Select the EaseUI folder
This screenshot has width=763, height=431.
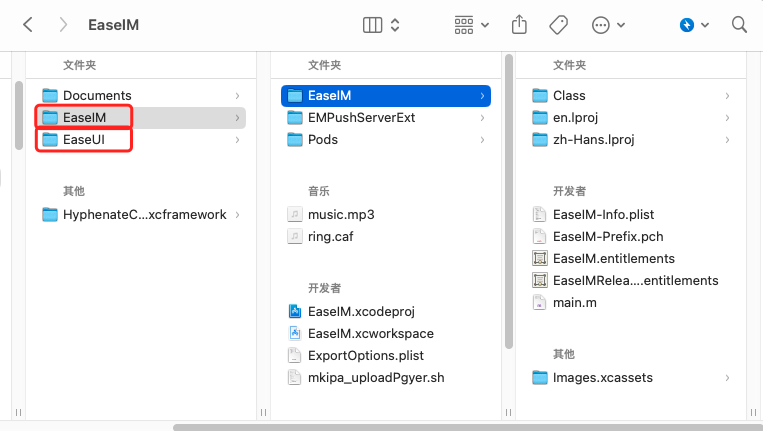click(84, 140)
